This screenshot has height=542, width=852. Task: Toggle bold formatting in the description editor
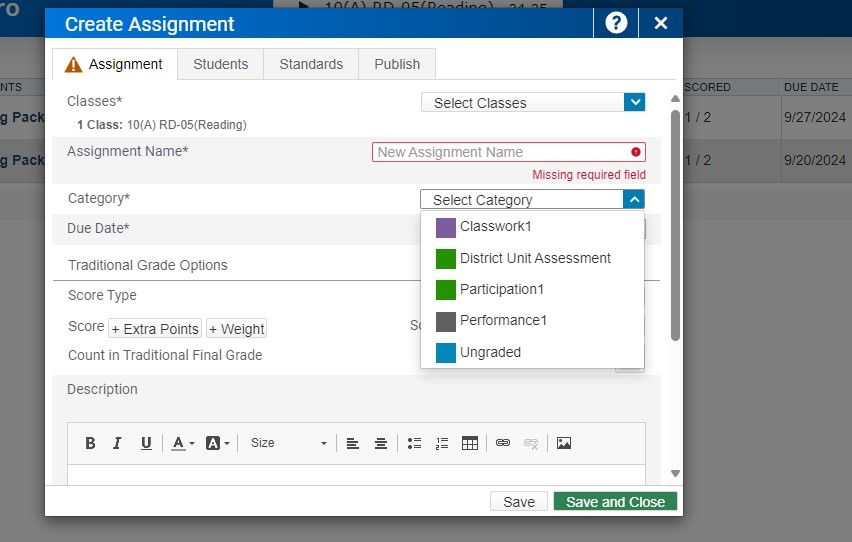[x=90, y=443]
